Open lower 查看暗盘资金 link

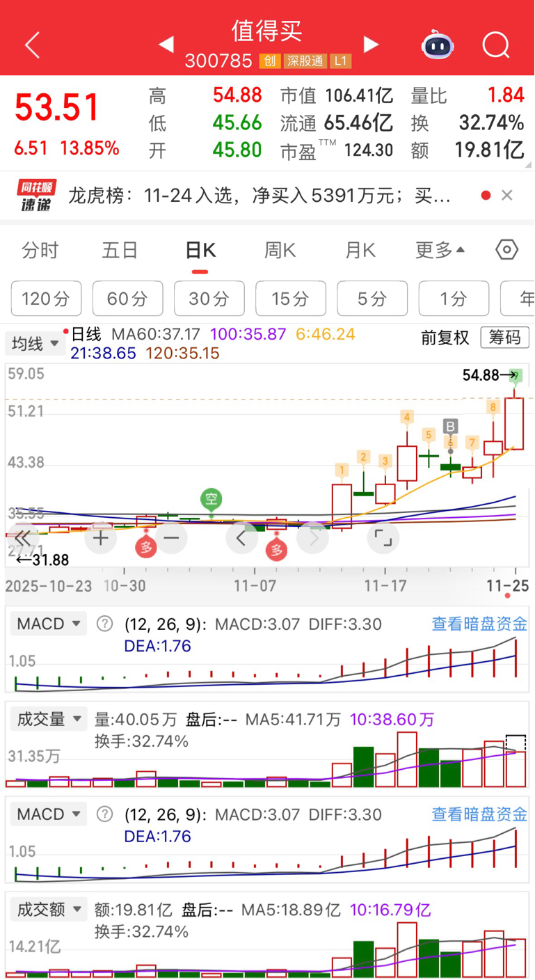pos(479,814)
